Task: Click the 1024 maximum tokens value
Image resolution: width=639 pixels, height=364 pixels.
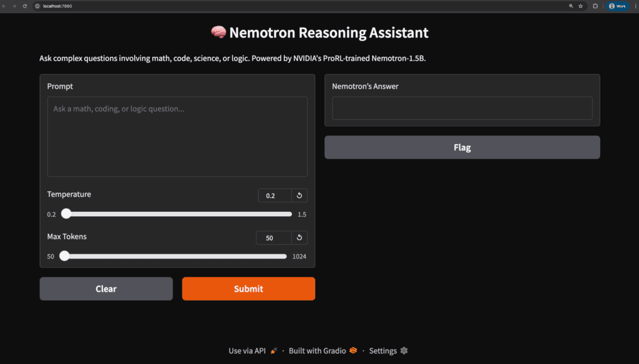Action: pos(299,256)
